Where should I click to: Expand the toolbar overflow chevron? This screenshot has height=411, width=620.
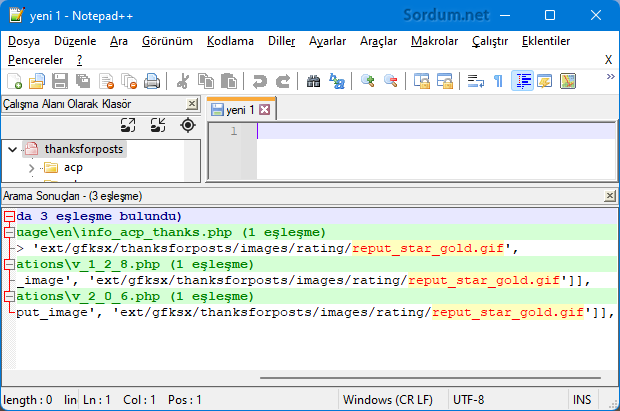pos(611,76)
